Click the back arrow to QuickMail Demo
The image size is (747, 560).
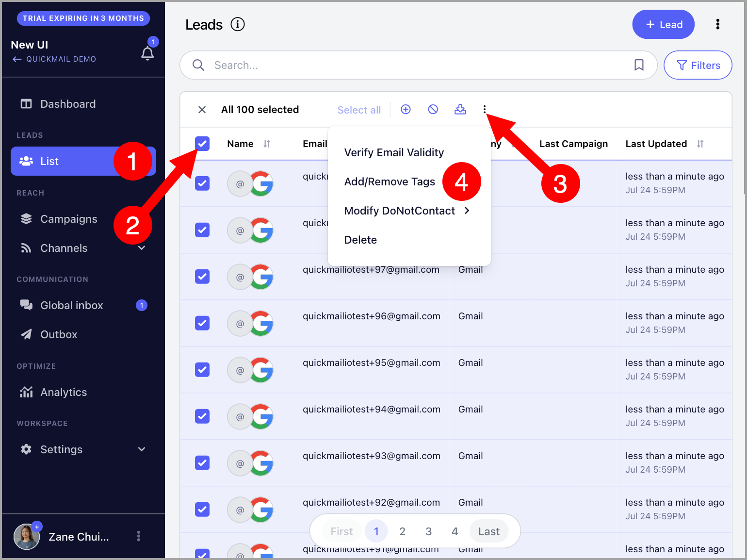[x=17, y=59]
